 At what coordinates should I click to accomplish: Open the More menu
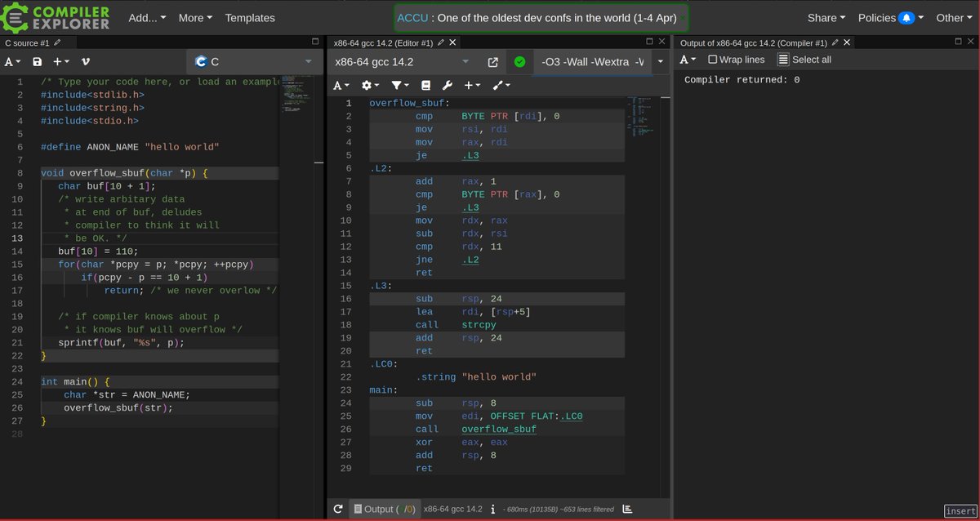tap(195, 17)
